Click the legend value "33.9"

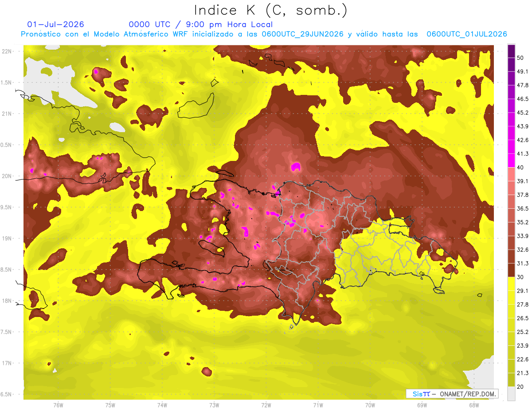[523, 236]
